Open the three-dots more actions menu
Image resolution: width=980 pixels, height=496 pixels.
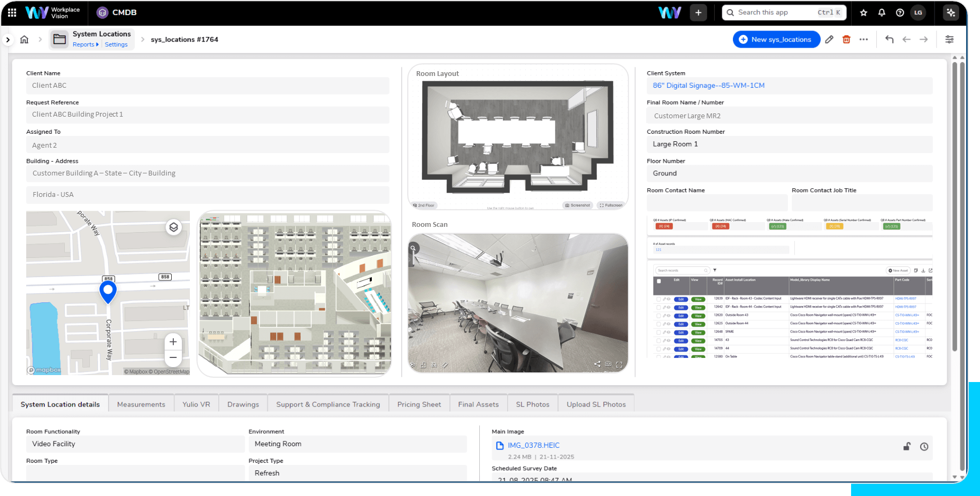tap(863, 40)
